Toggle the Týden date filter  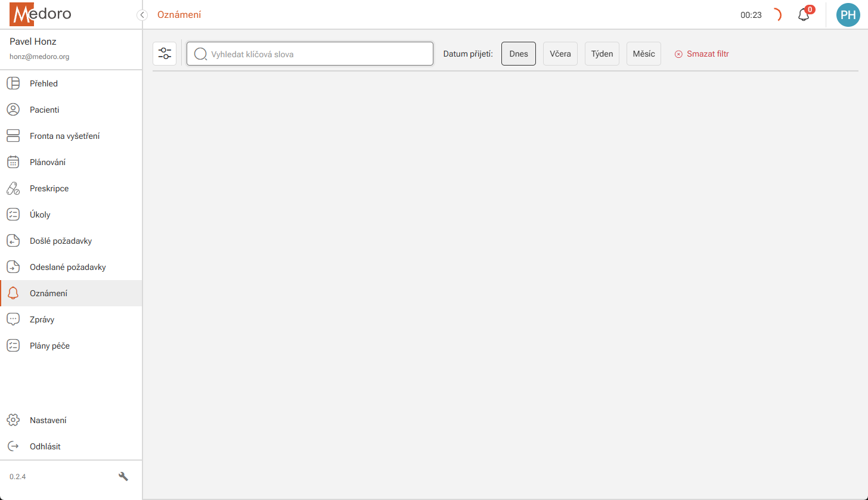coord(602,54)
